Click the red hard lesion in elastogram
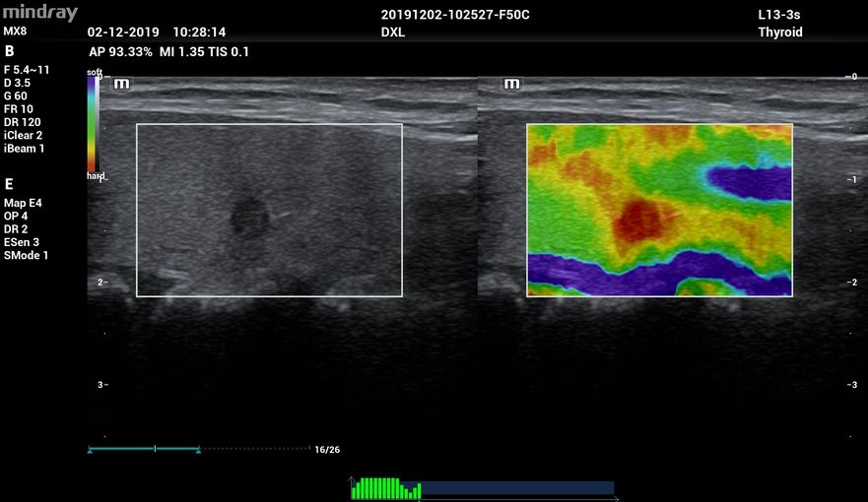Viewport: 868px width, 502px height. [640, 220]
